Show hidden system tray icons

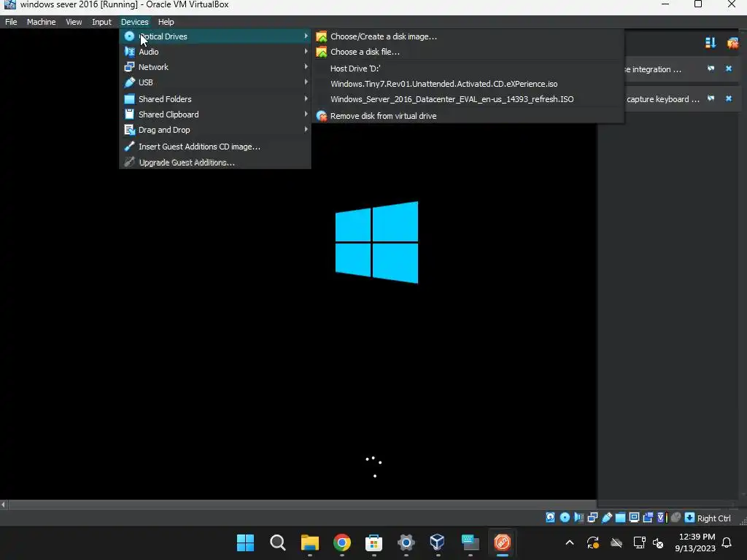569,542
